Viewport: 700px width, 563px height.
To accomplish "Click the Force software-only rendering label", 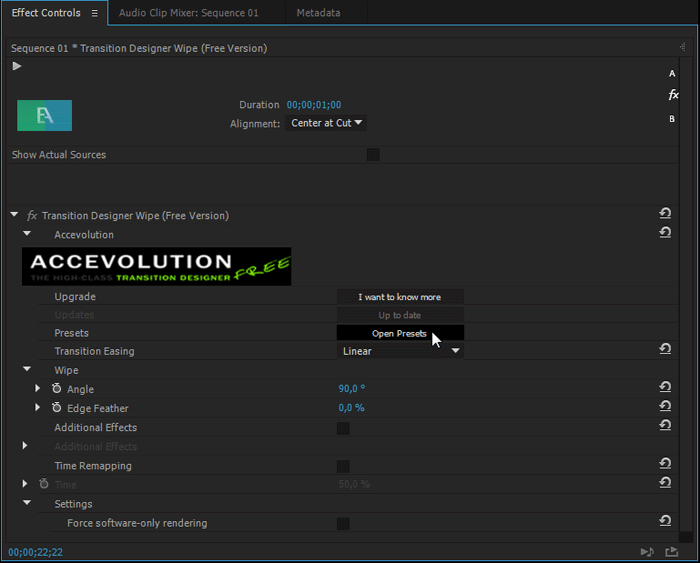I will click(x=137, y=523).
